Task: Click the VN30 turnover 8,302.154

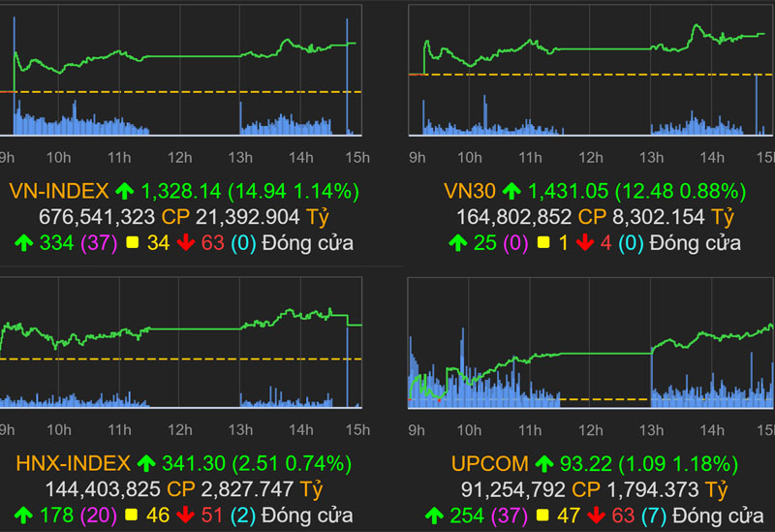Action: tap(659, 217)
